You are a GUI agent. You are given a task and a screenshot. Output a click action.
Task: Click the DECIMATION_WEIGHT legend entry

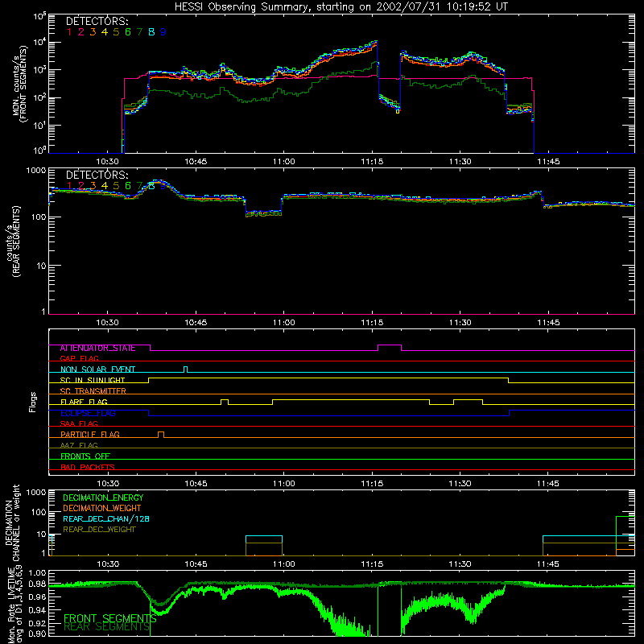tap(102, 508)
